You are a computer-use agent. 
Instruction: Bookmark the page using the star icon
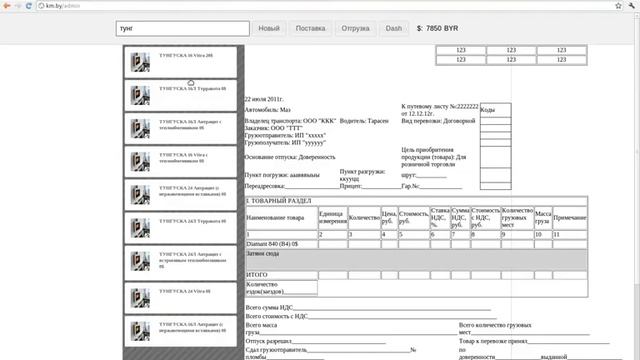(x=618, y=6)
